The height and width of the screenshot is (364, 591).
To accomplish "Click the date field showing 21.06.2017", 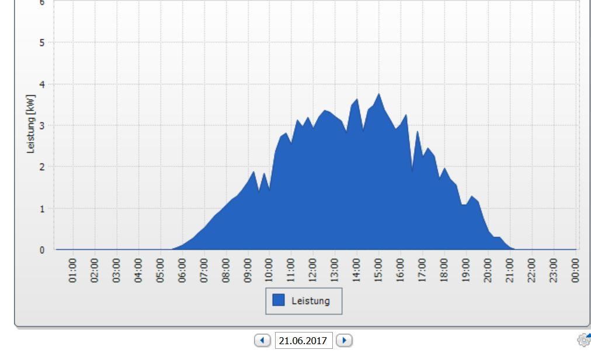I will point(304,340).
